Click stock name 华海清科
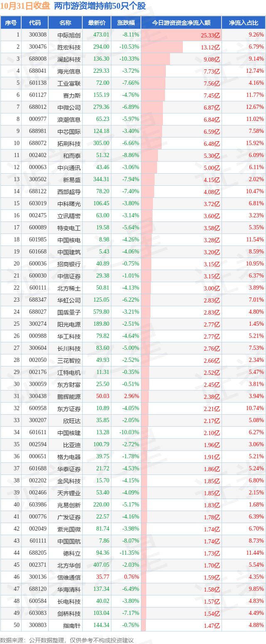The image size is (266, 644). (69, 590)
